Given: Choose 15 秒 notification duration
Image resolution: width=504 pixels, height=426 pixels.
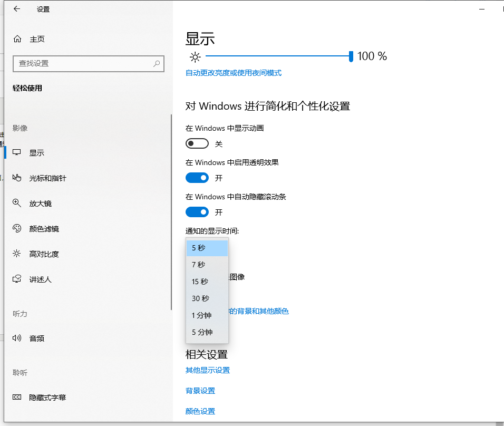Looking at the screenshot, I should [x=207, y=282].
